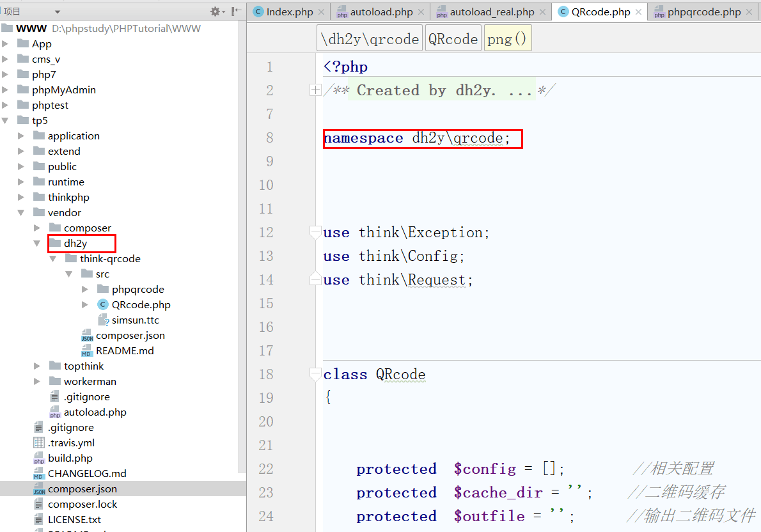Click the $config variable on line 22

click(x=484, y=469)
